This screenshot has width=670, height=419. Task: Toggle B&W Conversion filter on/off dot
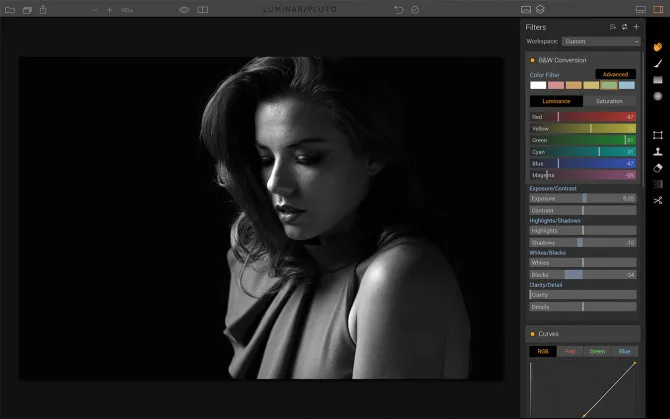click(532, 60)
